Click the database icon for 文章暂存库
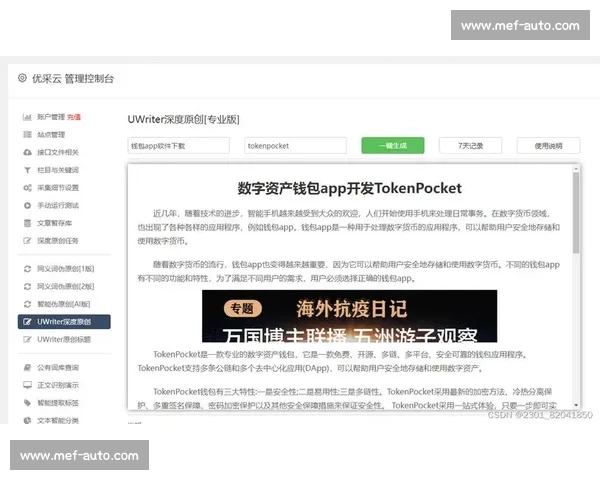600x480 pixels. pos(27,223)
